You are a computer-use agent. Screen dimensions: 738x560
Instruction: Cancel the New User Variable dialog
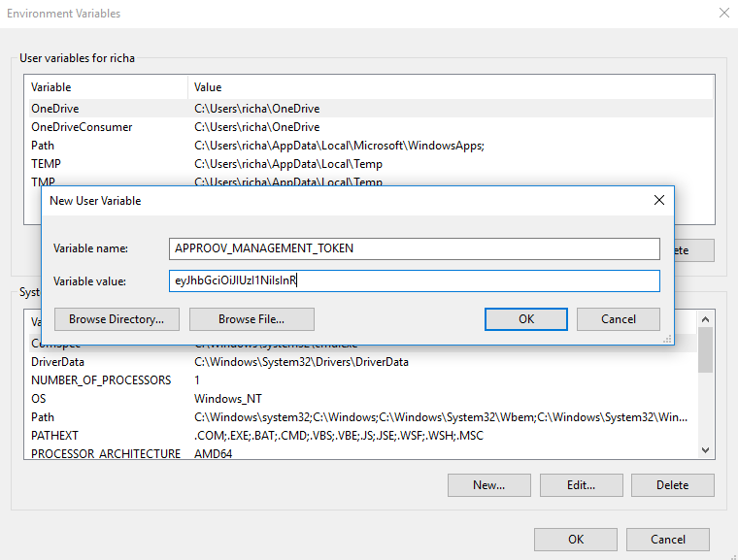click(x=618, y=318)
